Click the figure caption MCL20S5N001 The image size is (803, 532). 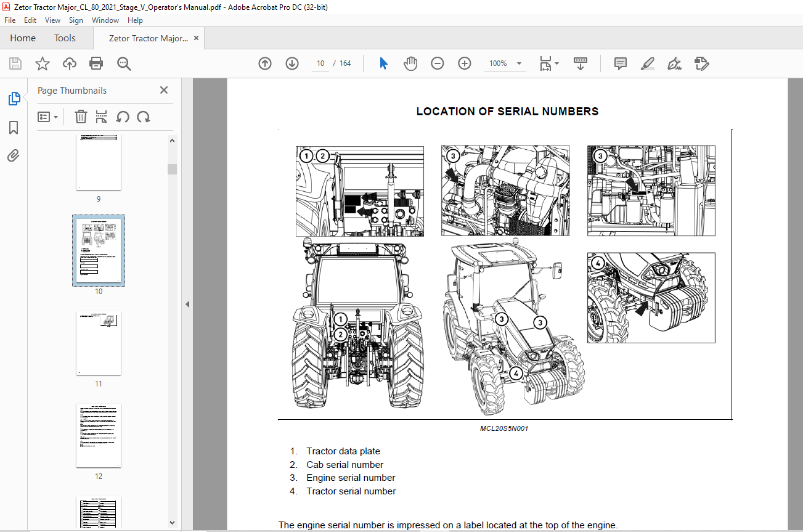click(504, 428)
